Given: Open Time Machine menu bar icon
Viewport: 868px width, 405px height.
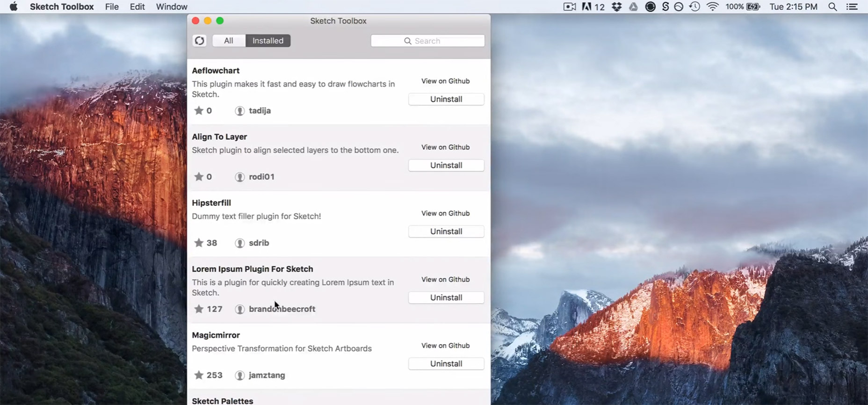Looking at the screenshot, I should click(x=694, y=7).
